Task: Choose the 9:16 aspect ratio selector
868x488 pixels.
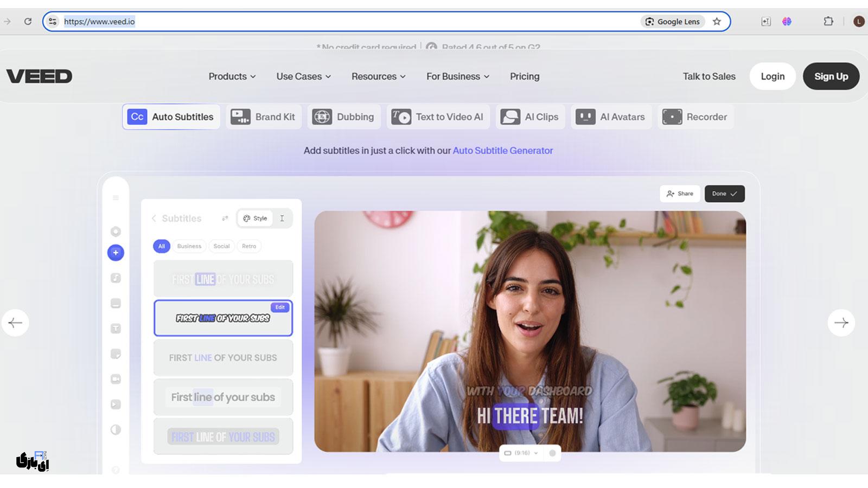Action: point(521,453)
